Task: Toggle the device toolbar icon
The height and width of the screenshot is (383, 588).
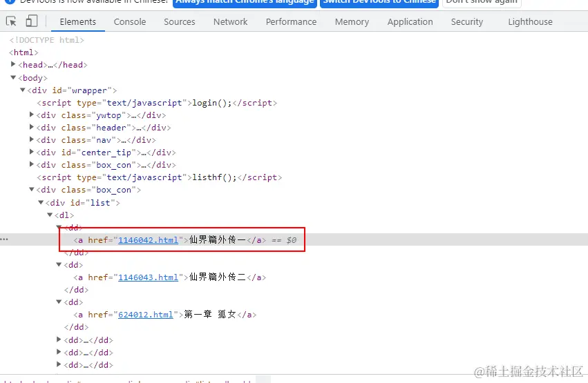Action: pos(32,21)
